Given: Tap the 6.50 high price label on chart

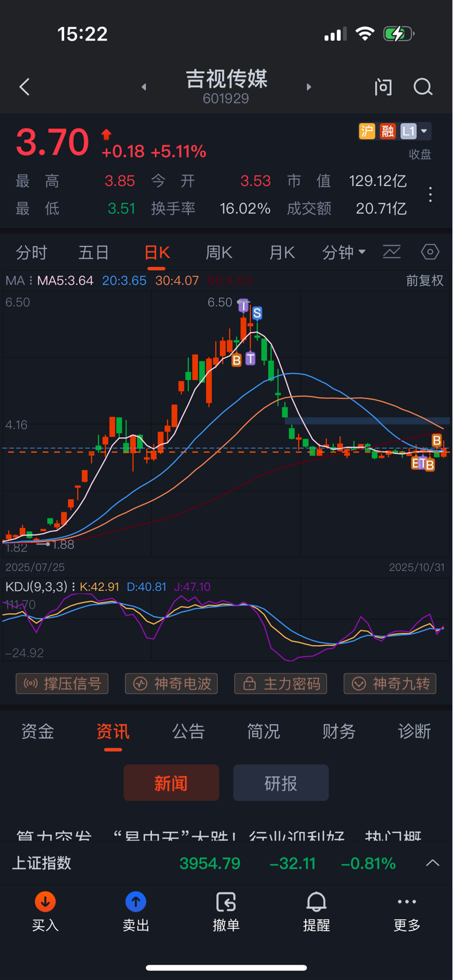Looking at the screenshot, I should tap(220, 303).
